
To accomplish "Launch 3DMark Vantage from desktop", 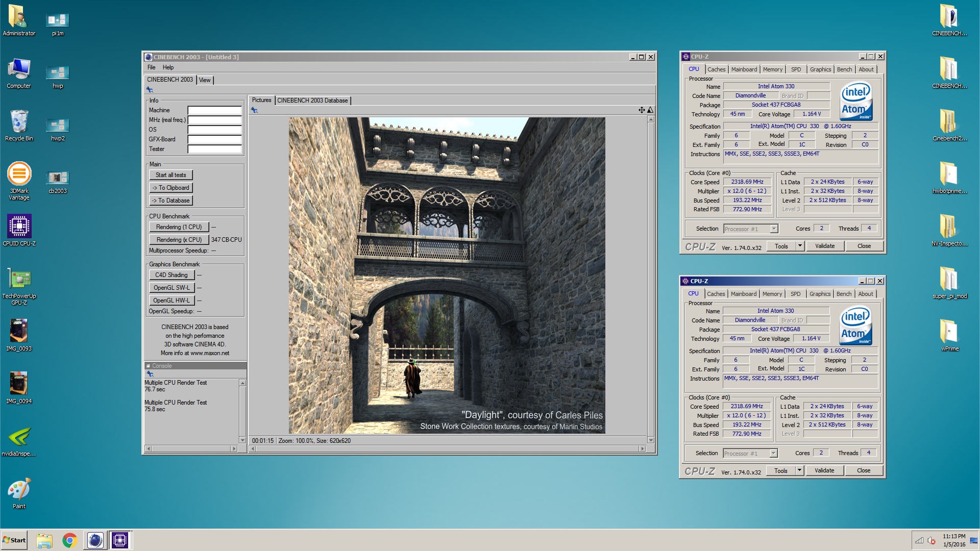I will tap(19, 181).
